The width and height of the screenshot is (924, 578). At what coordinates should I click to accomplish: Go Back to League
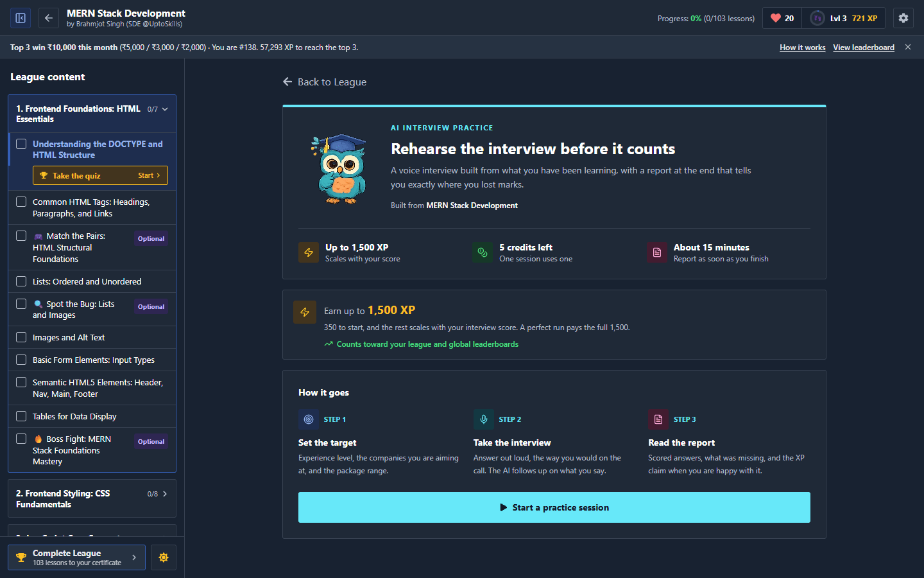[325, 82]
